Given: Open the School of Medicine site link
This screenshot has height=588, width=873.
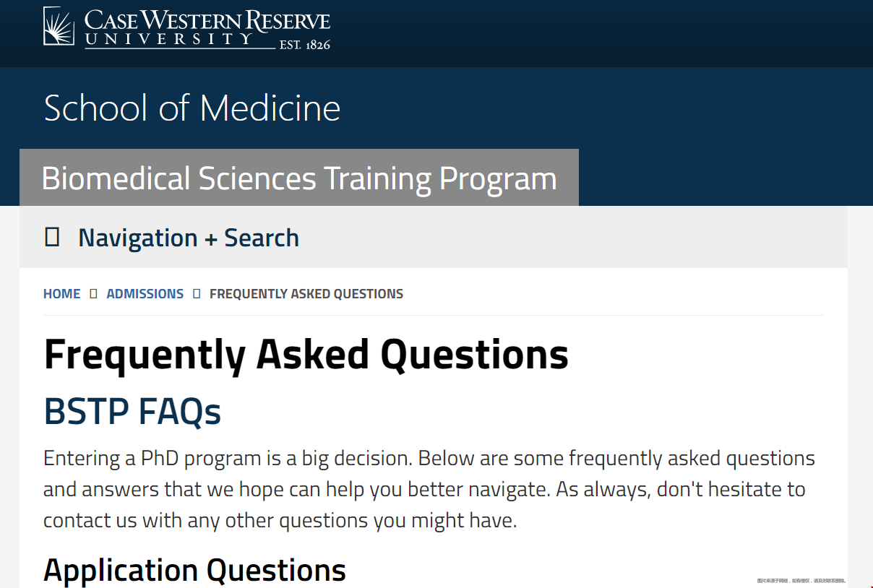Looking at the screenshot, I should pos(192,108).
